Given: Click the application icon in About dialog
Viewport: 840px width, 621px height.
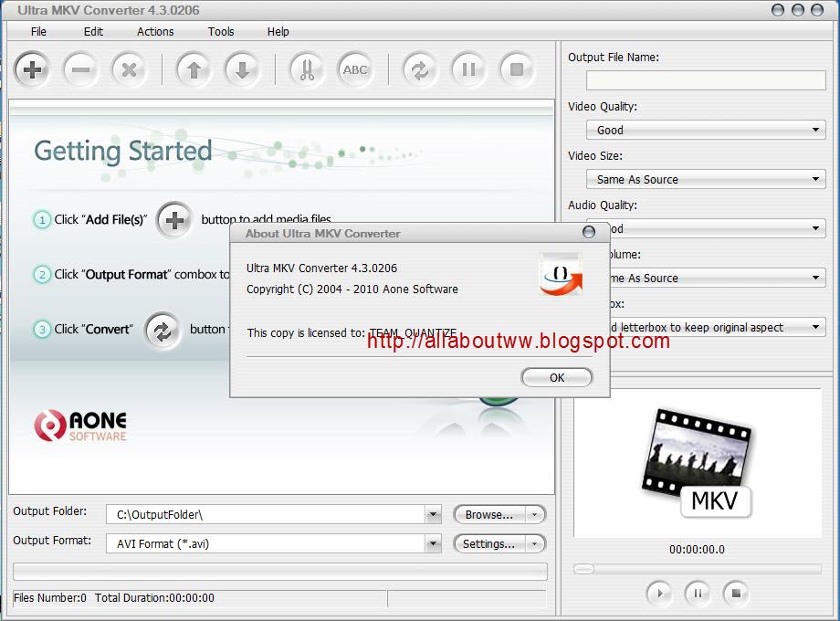Looking at the screenshot, I should click(x=561, y=274).
